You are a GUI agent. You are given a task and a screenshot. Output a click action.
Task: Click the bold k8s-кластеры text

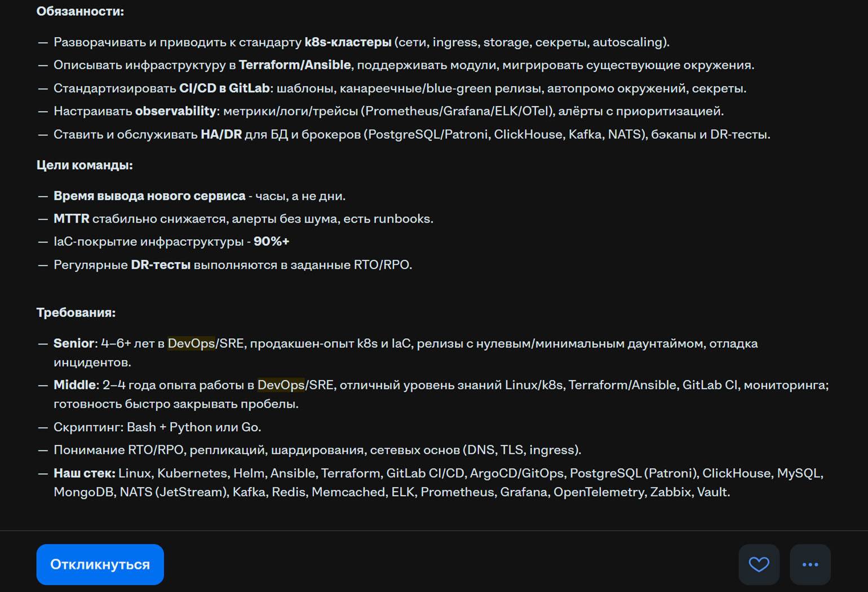point(348,42)
